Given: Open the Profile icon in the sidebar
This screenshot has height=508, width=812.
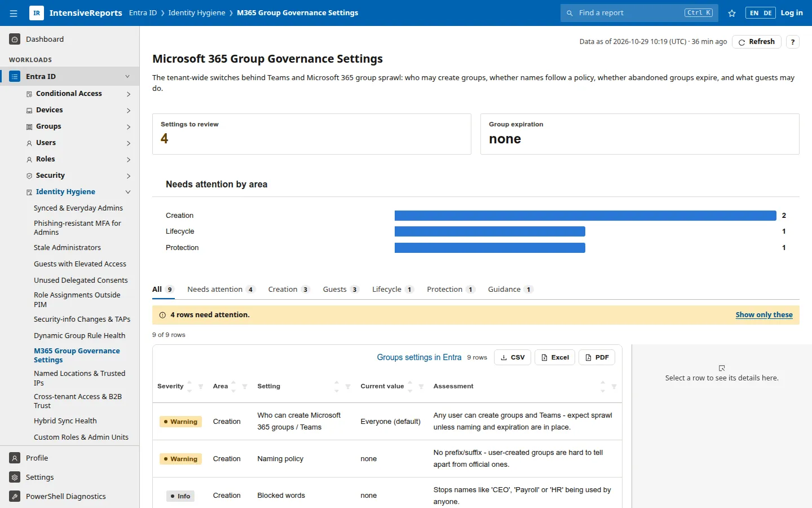Looking at the screenshot, I should point(15,458).
